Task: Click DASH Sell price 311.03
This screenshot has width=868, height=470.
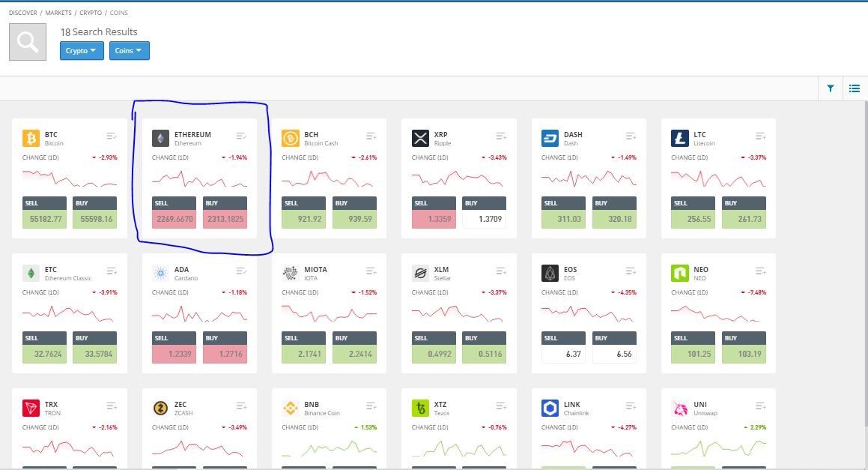Action: 563,219
